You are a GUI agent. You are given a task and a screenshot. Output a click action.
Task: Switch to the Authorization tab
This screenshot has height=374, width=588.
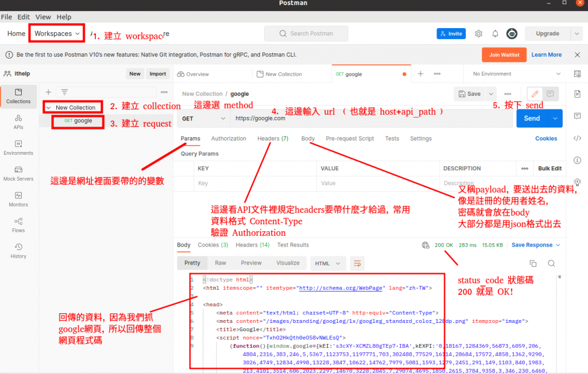[x=229, y=139]
